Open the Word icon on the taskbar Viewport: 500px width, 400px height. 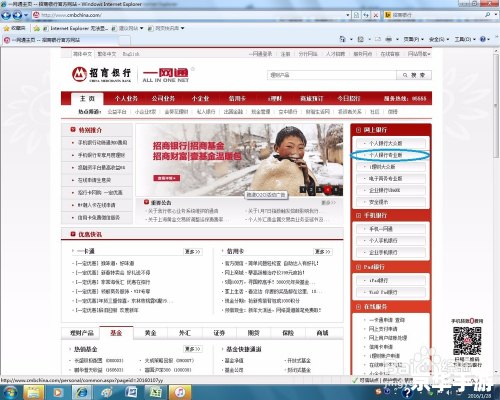point(131,392)
